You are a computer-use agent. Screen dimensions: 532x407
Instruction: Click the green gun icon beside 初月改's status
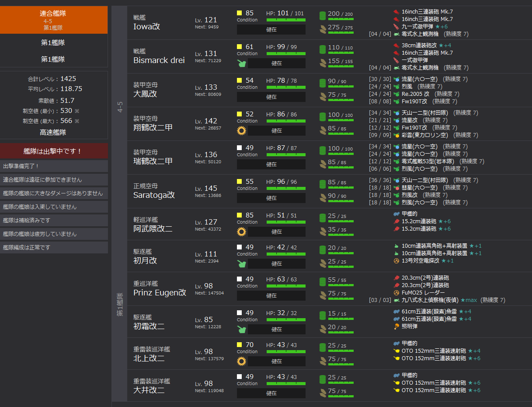(241, 263)
